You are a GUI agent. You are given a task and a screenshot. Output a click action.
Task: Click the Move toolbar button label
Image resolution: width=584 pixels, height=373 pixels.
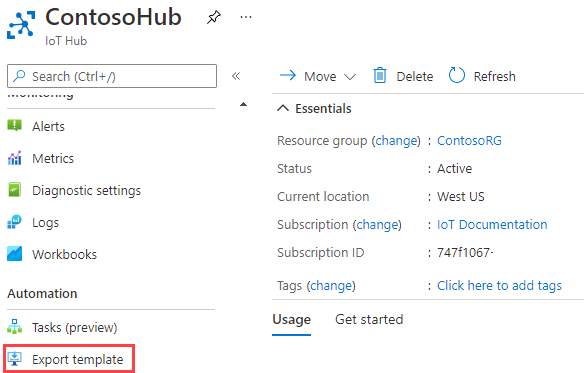[320, 76]
